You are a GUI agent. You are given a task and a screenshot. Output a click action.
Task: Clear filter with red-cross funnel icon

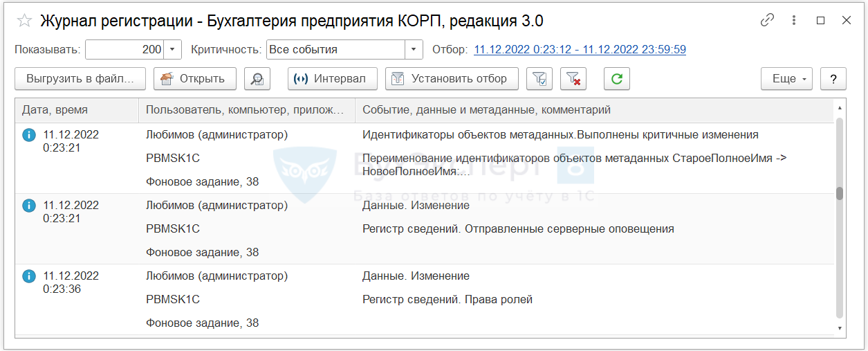(573, 79)
